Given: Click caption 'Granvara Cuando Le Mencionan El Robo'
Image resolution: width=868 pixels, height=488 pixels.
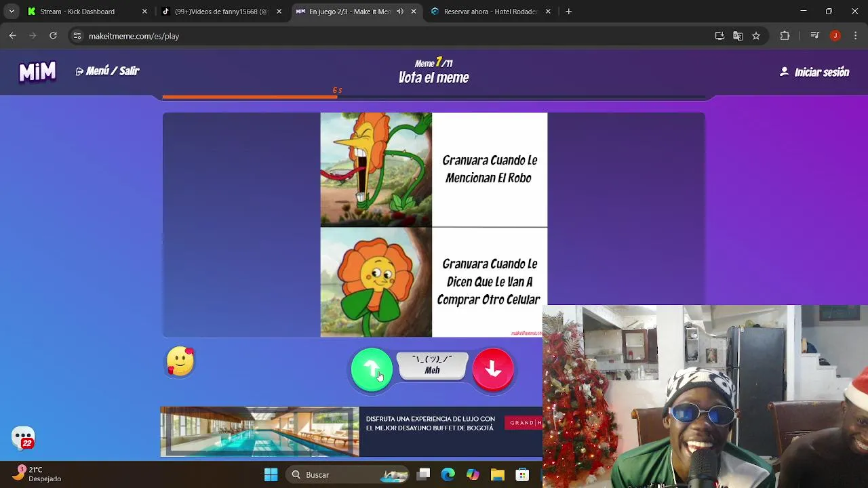Looking at the screenshot, I should 490,169.
